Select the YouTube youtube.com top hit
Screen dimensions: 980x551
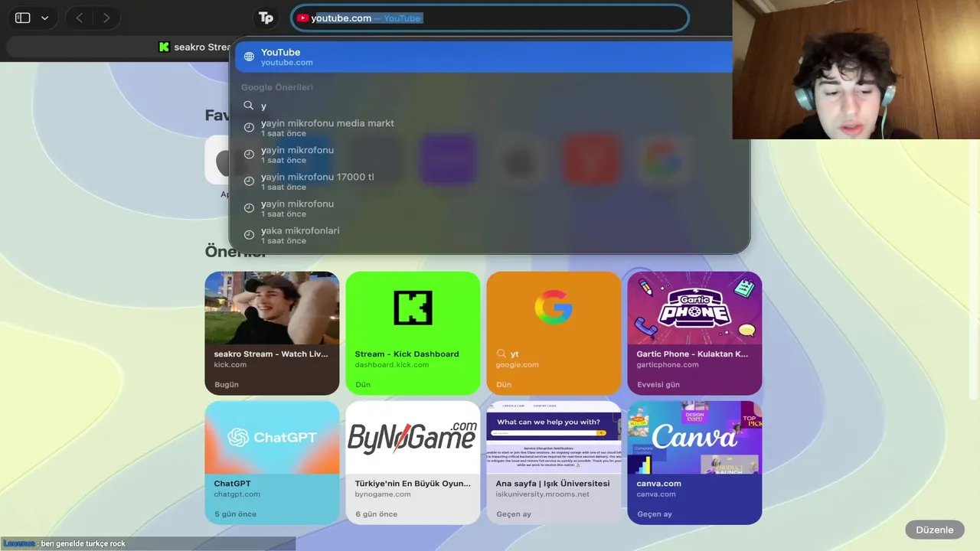click(x=483, y=57)
